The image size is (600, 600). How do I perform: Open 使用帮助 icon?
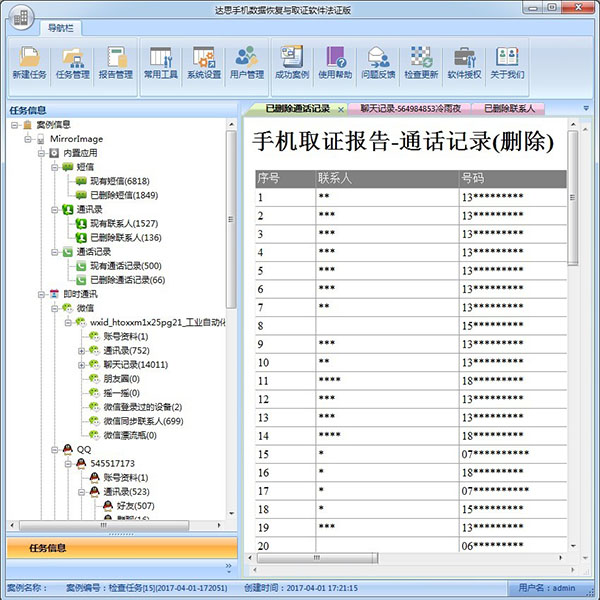[x=335, y=61]
